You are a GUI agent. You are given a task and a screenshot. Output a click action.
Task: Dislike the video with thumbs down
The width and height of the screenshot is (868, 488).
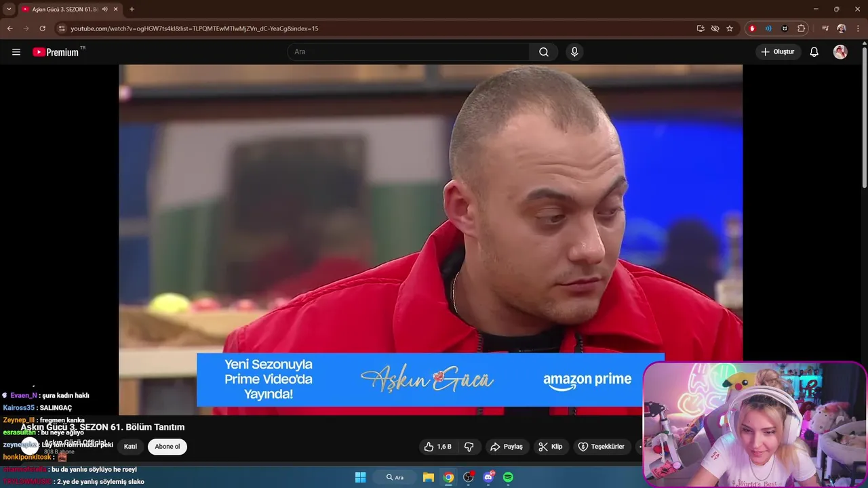(469, 447)
